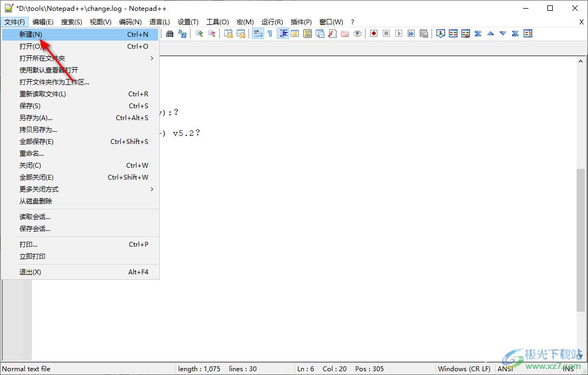This screenshot has width=588, height=375.
Task: Toggle Show All Characters pilcrow icon
Action: pos(270,34)
